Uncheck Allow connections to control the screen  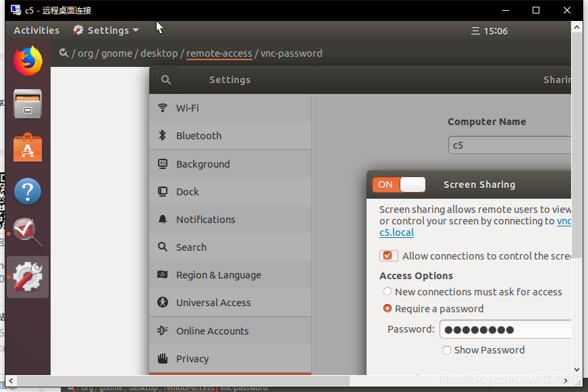pos(388,255)
